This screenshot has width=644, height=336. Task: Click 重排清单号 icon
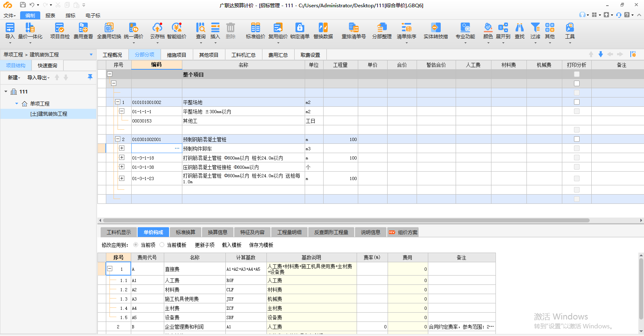coord(353,27)
